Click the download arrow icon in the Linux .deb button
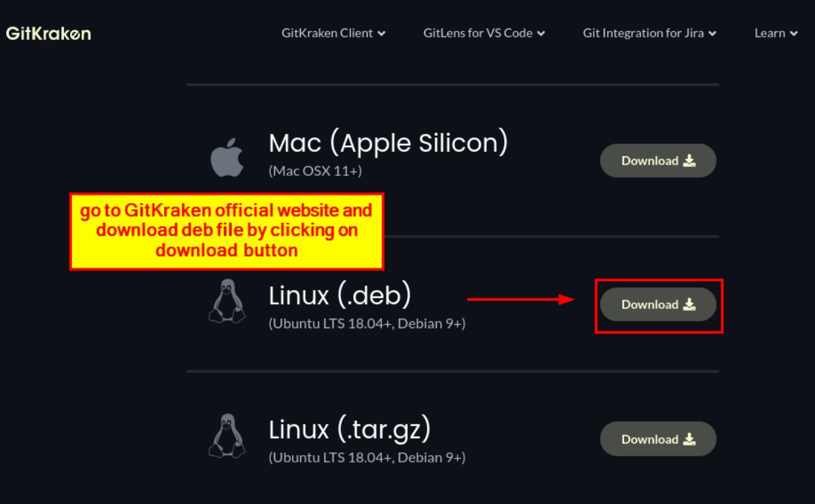The width and height of the screenshot is (815, 504). click(689, 304)
